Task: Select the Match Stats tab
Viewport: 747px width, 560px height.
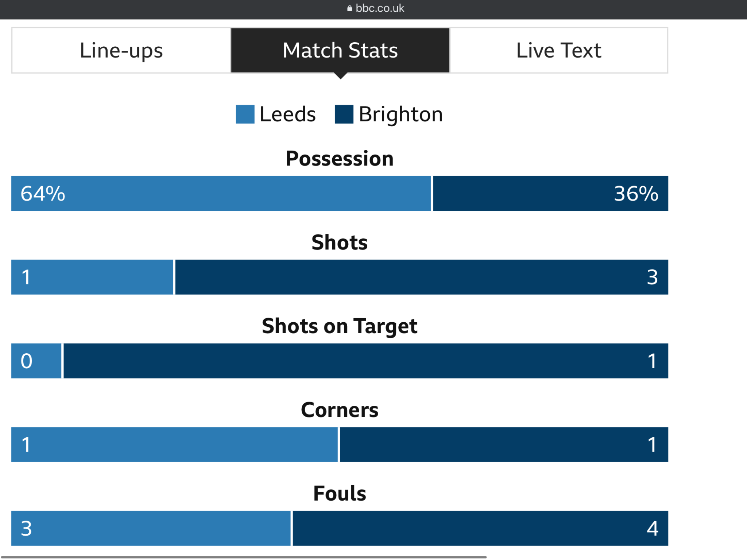Action: tap(340, 50)
